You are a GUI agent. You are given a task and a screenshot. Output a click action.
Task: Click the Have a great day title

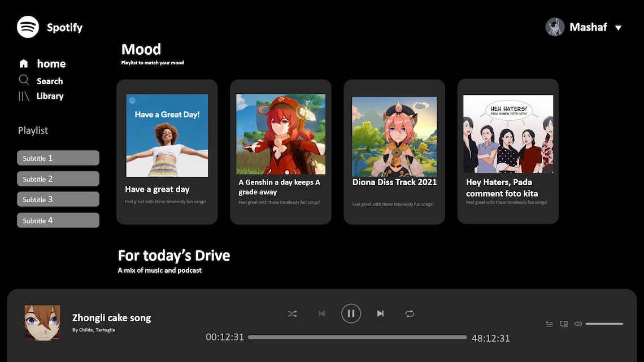coord(157,189)
